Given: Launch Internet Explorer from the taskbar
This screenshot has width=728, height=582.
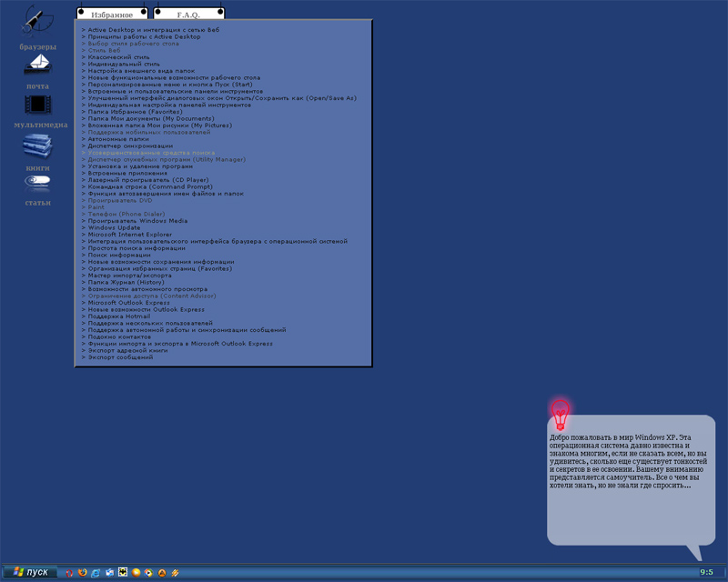Looking at the screenshot, I should click(96, 572).
